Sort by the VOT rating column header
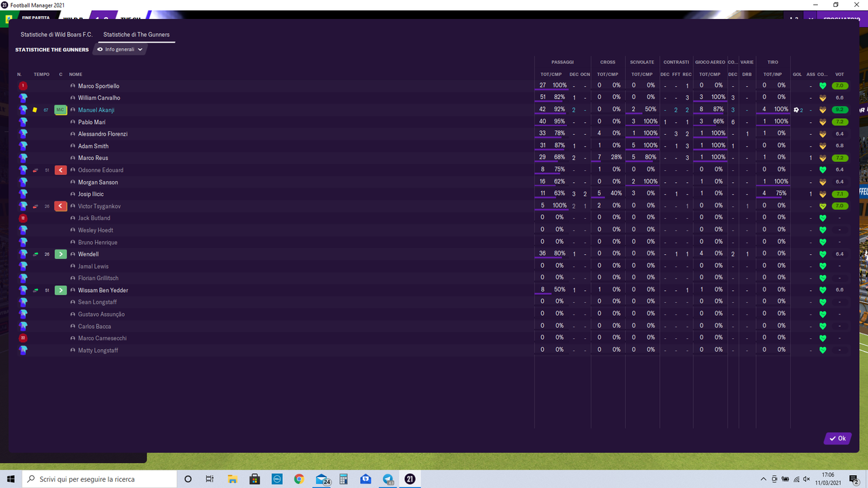The width and height of the screenshot is (868, 488). point(840,75)
